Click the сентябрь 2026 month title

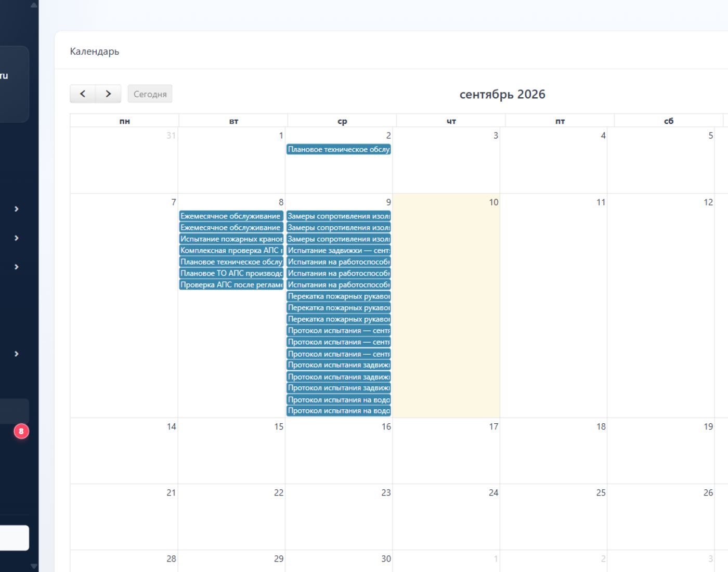pyautogui.click(x=502, y=94)
